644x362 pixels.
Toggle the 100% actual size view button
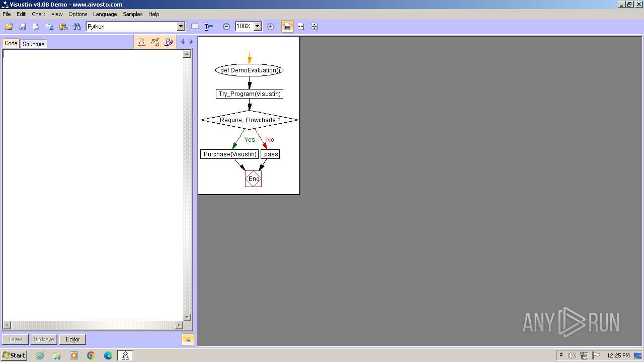point(287,27)
